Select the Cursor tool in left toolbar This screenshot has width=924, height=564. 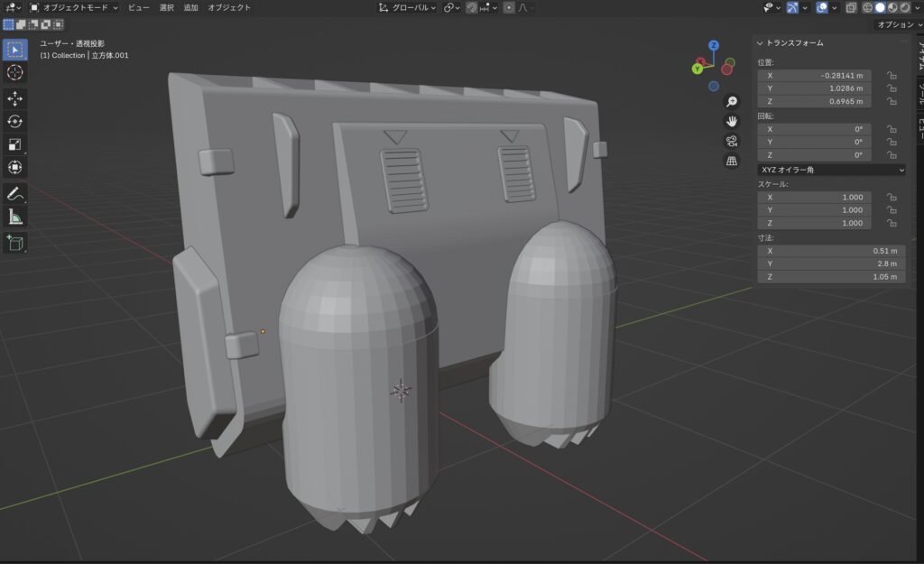click(x=15, y=72)
